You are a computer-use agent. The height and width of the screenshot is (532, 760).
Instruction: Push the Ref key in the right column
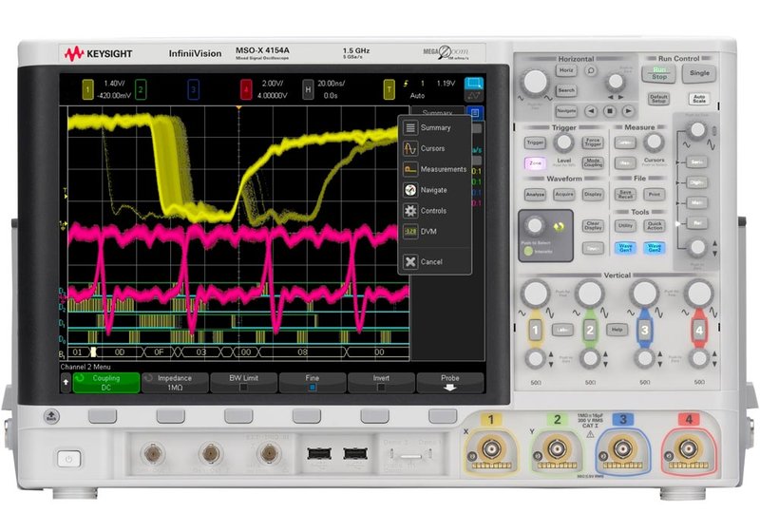coord(696,223)
